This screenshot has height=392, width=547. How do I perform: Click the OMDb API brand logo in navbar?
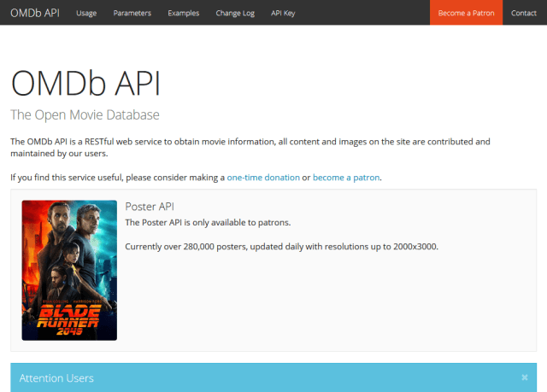(35, 13)
